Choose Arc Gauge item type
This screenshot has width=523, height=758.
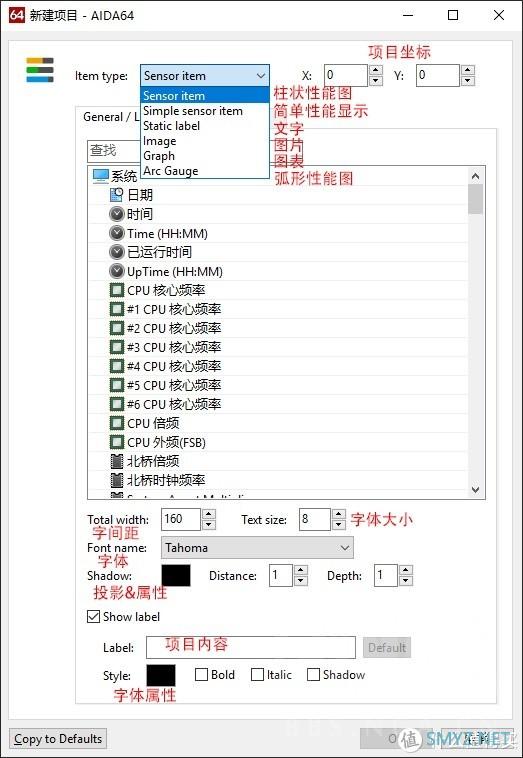click(x=204, y=171)
